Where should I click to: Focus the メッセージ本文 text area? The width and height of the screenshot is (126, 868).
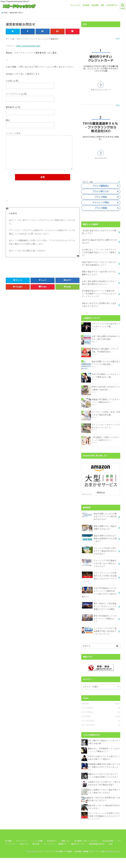[39, 152]
